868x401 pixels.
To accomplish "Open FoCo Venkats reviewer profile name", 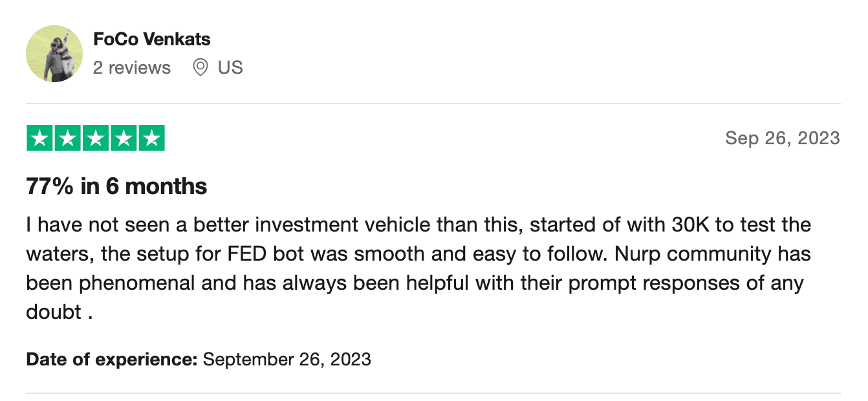I will pos(152,39).
